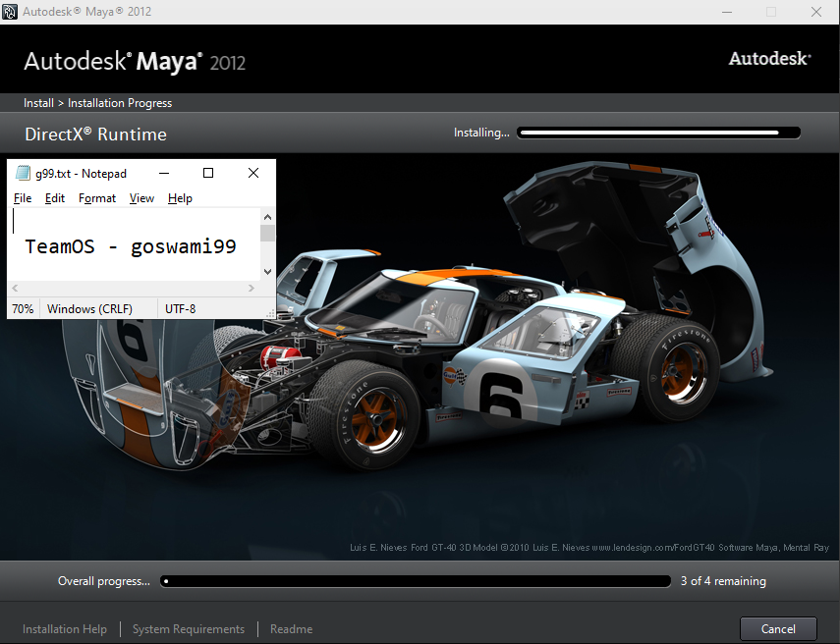
Task: Click the DirectX Runtime installing progress bar
Action: [x=658, y=133]
